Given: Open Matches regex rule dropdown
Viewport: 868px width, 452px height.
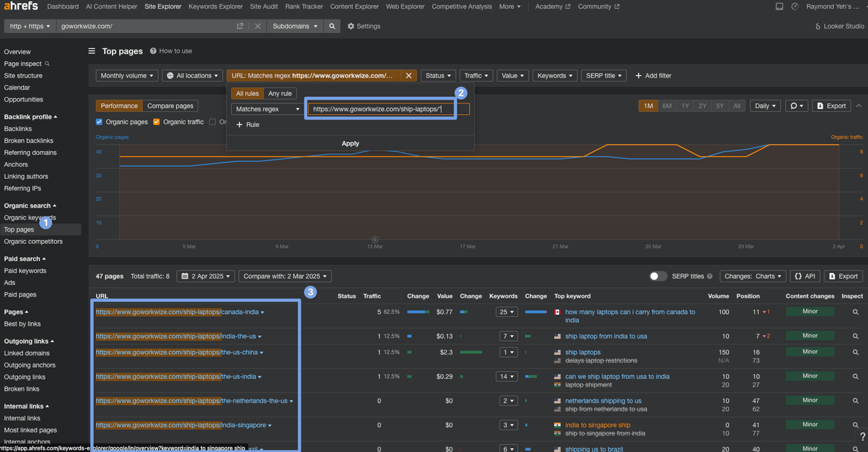Looking at the screenshot, I should 268,109.
